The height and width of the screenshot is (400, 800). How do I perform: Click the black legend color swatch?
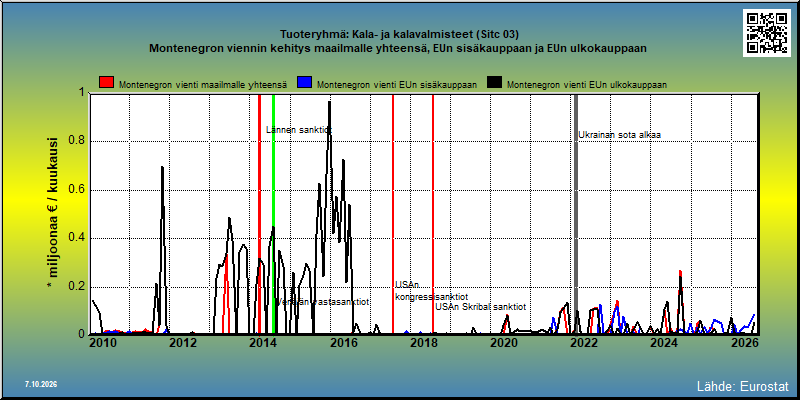tap(495, 83)
